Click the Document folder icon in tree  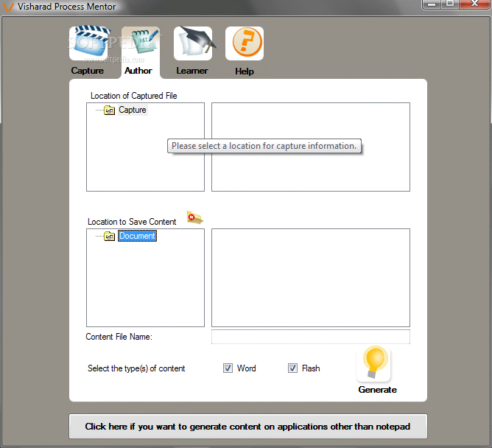[109, 236]
